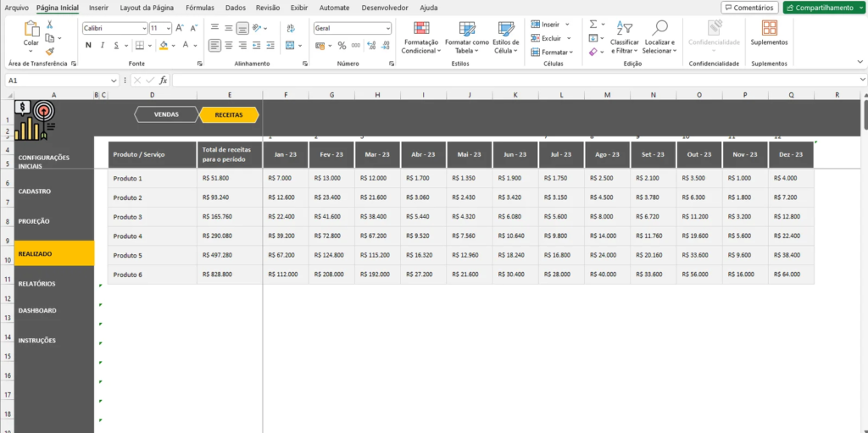Toggle italic formatting (I)
The width and height of the screenshot is (868, 433).
102,46
